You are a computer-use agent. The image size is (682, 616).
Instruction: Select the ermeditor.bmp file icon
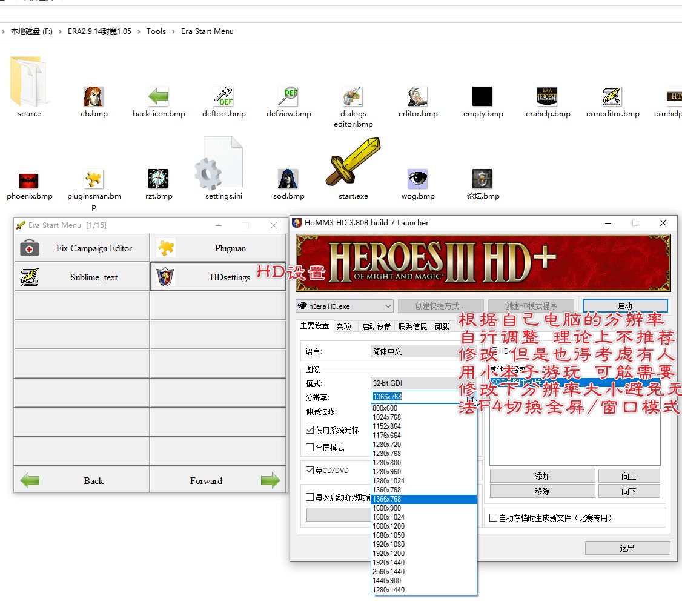click(x=612, y=96)
